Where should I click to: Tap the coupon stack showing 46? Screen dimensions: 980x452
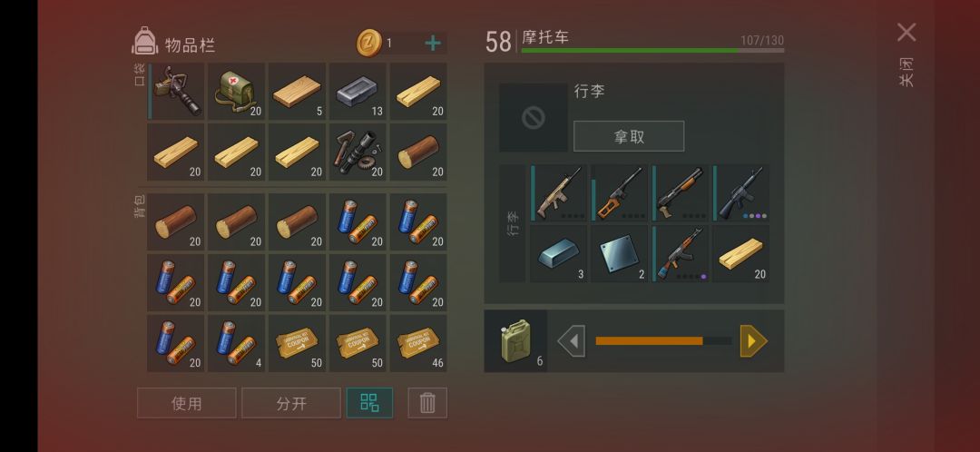418,343
